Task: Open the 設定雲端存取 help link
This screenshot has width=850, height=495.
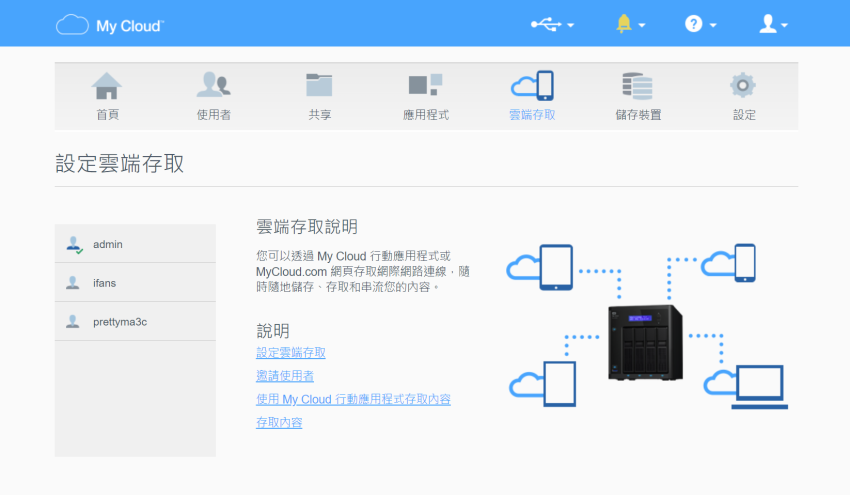Action: click(291, 352)
